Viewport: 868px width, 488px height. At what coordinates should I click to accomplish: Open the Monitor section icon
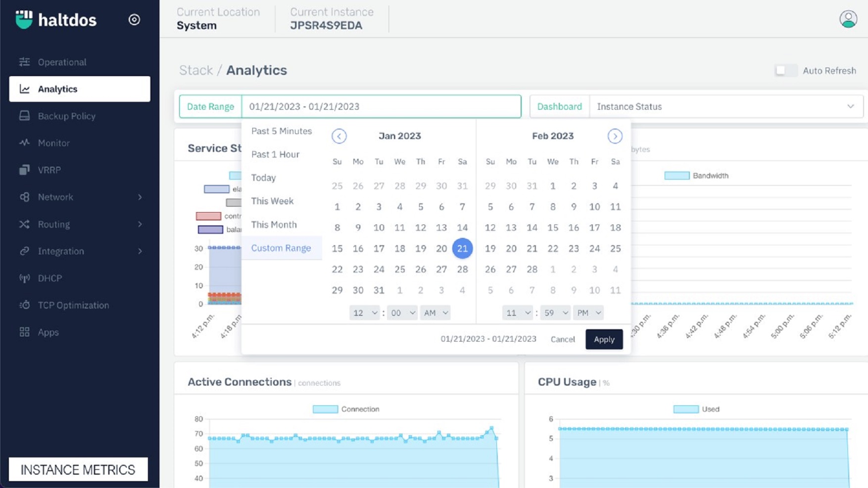point(24,143)
